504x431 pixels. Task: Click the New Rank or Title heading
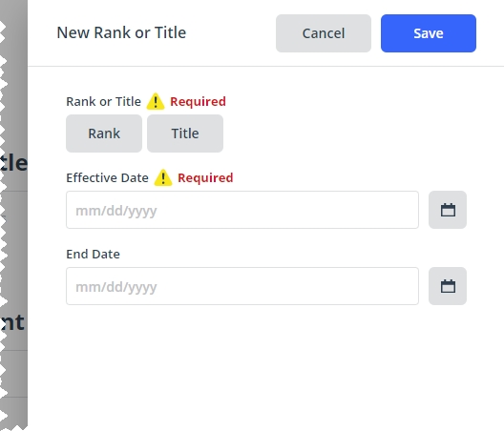[x=121, y=32]
